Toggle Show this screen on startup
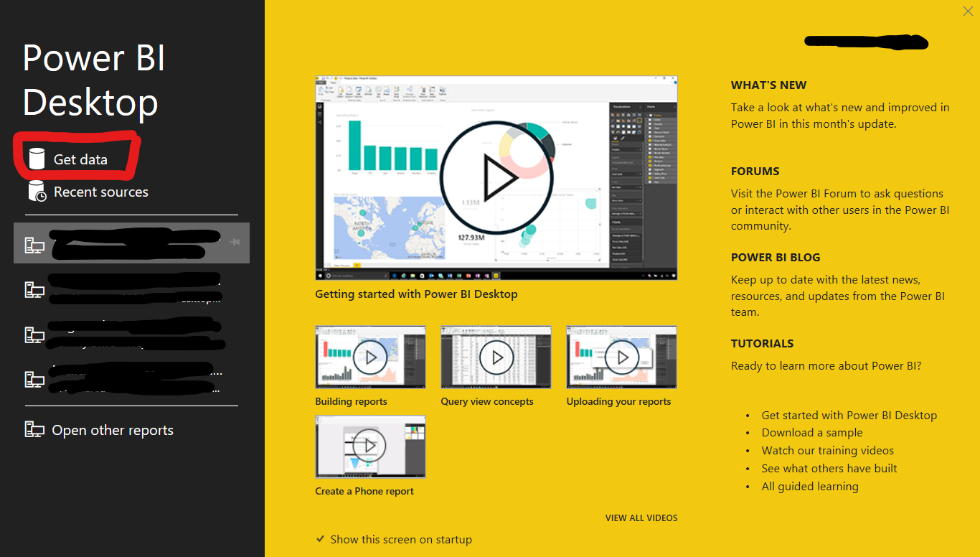Viewport: 980px width, 557px height. 394,539
